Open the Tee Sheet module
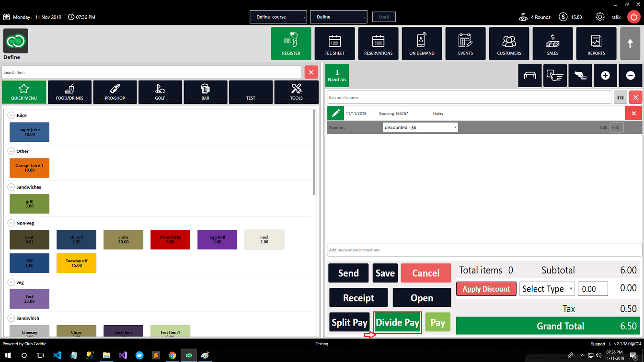This screenshot has height=362, width=644. click(x=334, y=44)
